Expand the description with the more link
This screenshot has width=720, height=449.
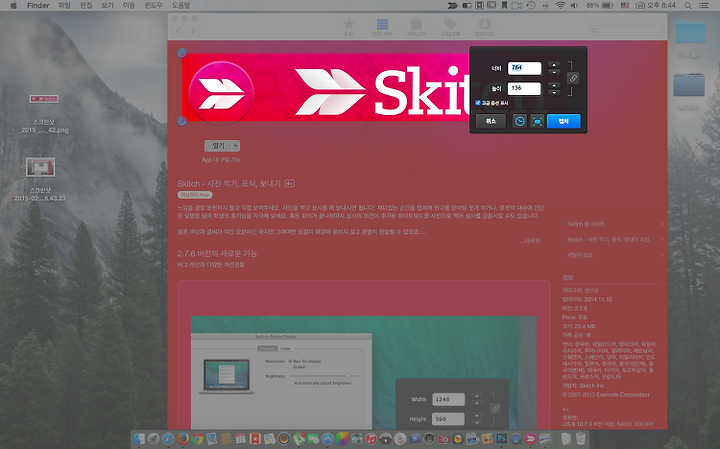coord(530,241)
